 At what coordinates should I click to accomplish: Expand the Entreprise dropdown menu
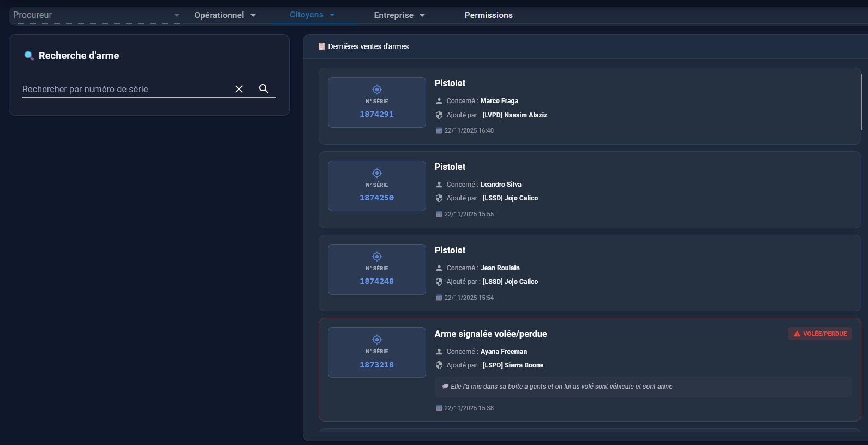click(399, 15)
